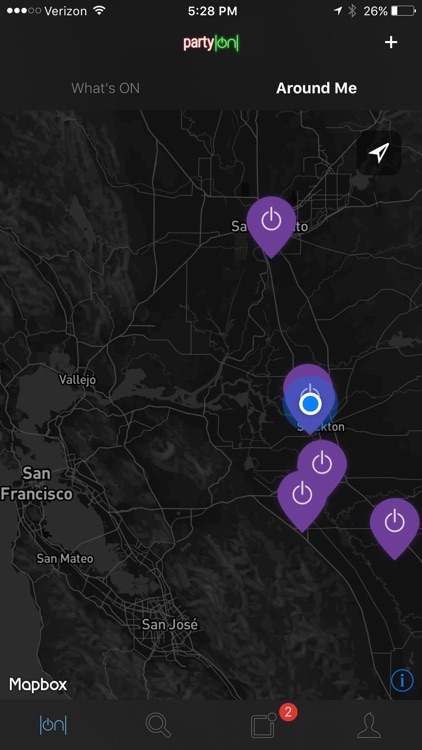
Task: Tap the Vallejo city label
Action: (78, 380)
